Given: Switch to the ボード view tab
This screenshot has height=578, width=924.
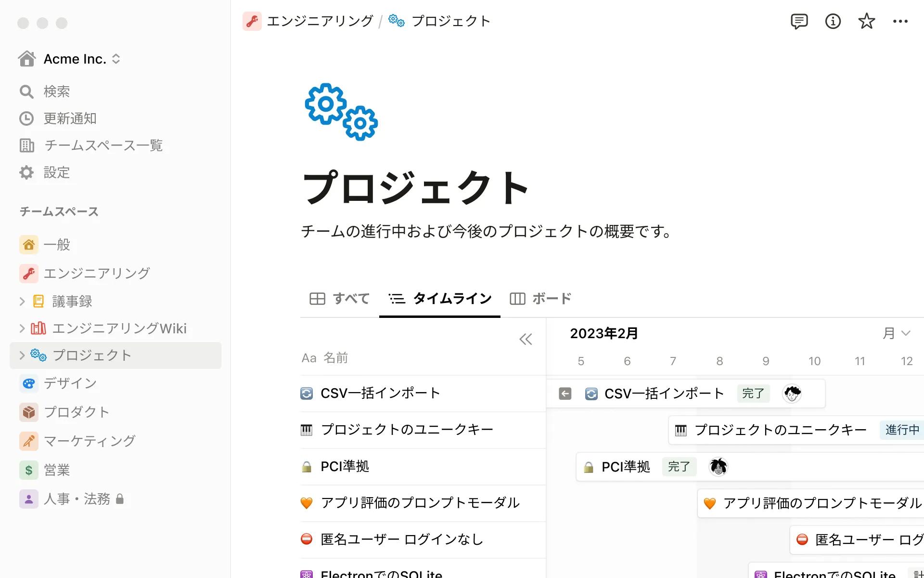Looking at the screenshot, I should tap(540, 299).
